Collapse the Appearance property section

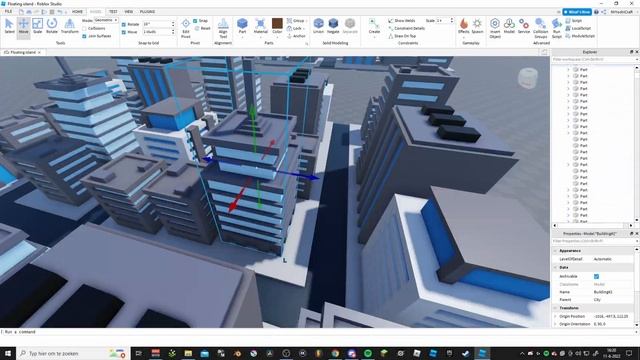click(x=555, y=251)
